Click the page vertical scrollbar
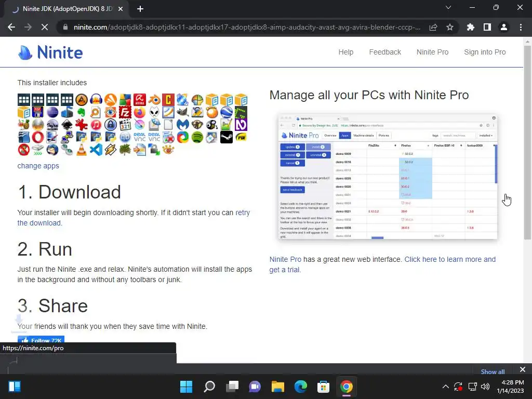The width and height of the screenshot is (532, 399). 527,142
